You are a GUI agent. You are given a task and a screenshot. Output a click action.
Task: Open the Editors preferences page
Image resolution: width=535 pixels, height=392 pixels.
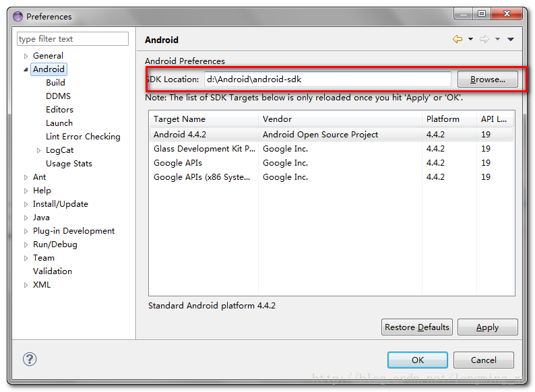tap(59, 110)
